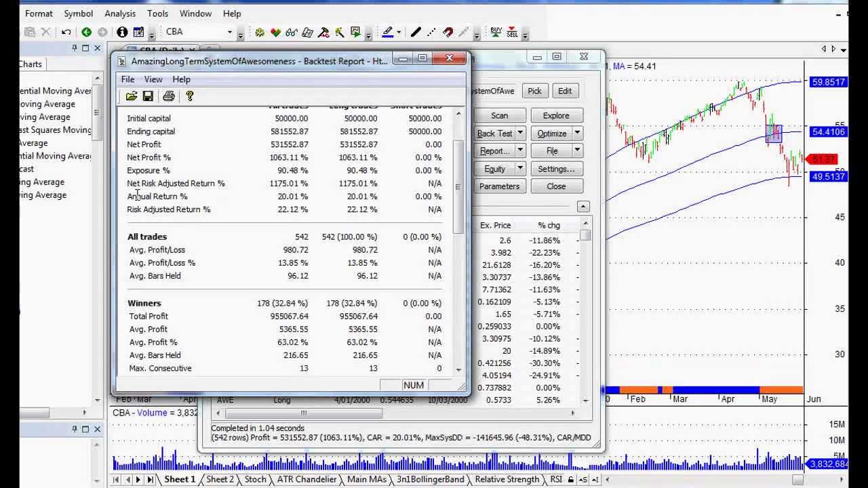Click the glasses Explore icon in toolbar
Image resolution: width=868 pixels, height=488 pixels.
pyautogui.click(x=292, y=32)
